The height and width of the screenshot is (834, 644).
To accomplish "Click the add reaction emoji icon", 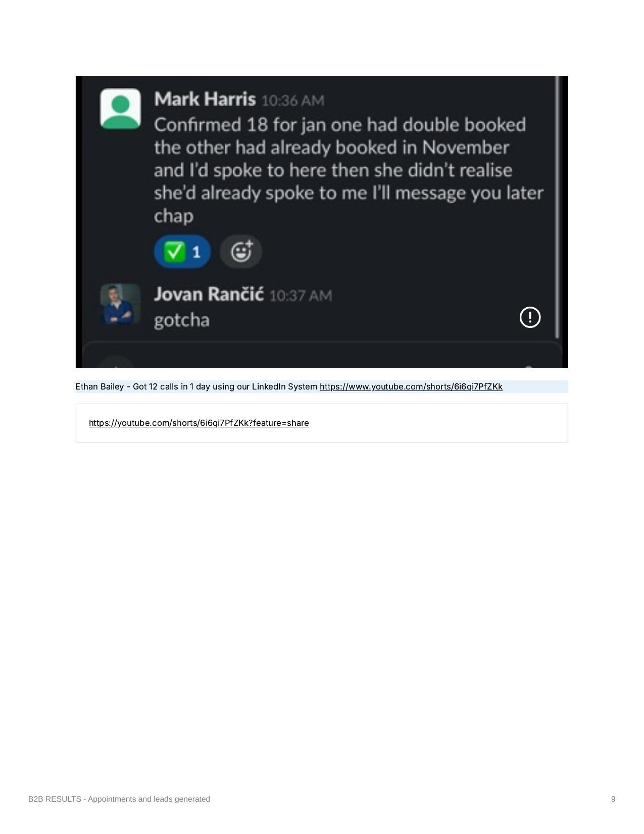I will [x=241, y=252].
